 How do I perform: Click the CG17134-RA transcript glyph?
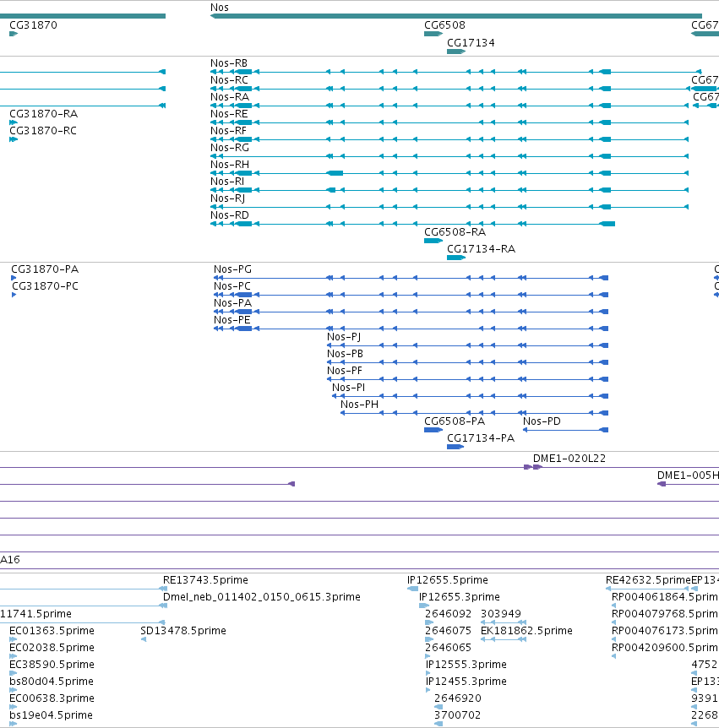[456, 258]
